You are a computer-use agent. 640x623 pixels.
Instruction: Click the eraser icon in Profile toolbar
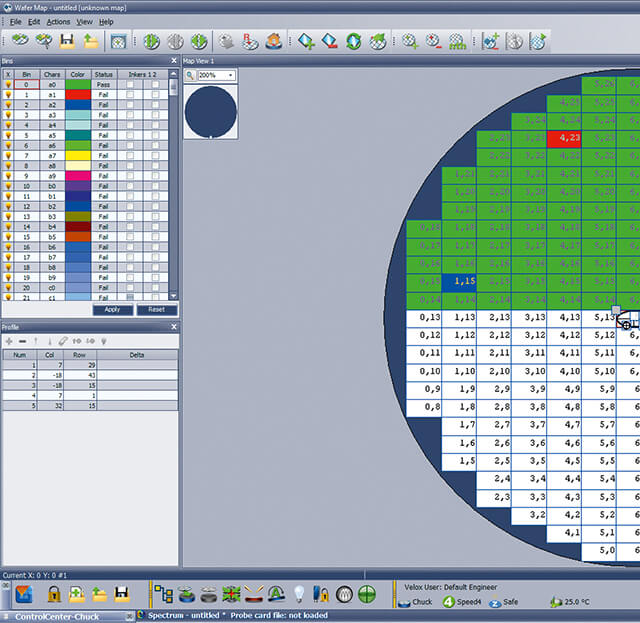(63, 341)
